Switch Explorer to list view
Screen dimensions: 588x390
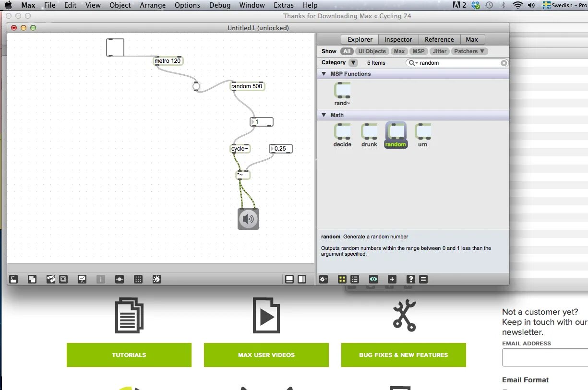[355, 279]
